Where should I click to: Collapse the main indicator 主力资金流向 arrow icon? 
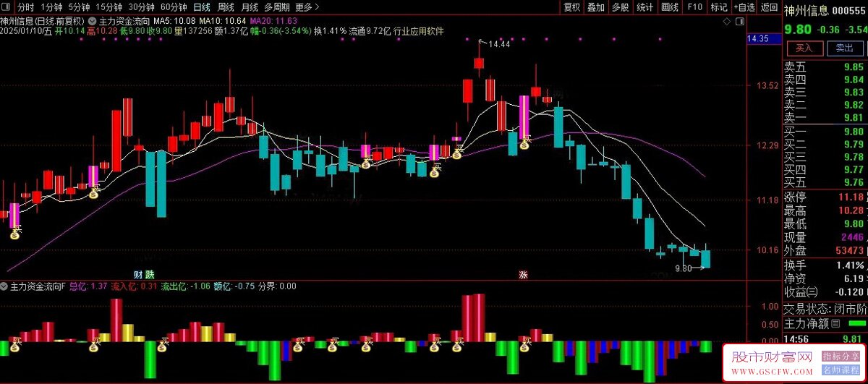[92, 21]
